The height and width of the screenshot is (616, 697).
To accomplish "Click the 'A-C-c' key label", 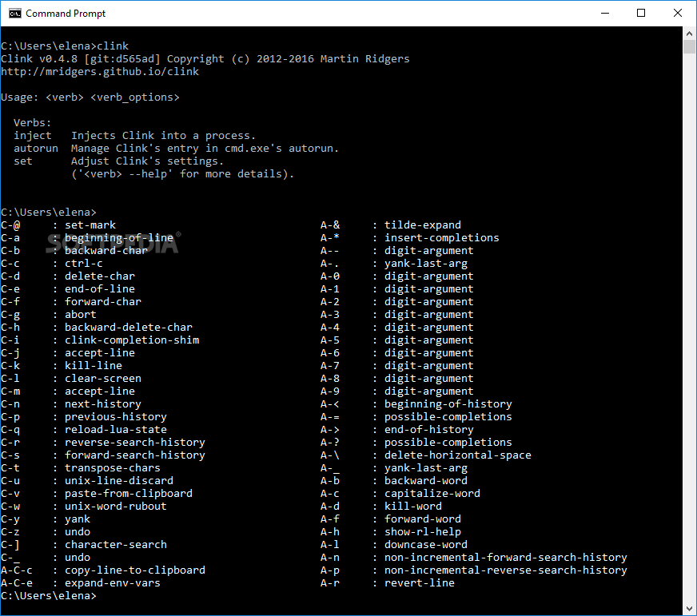I will (17, 570).
